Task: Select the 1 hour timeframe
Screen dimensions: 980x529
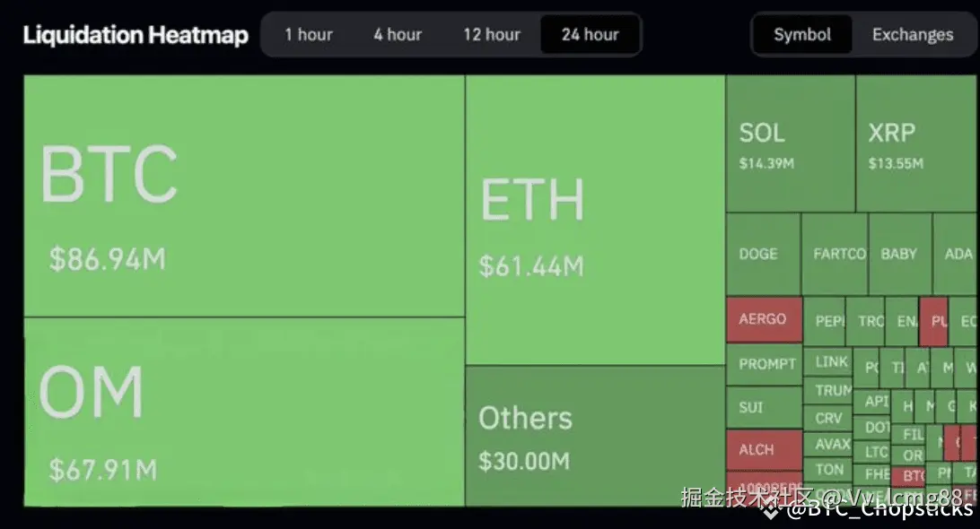Action: click(x=308, y=35)
